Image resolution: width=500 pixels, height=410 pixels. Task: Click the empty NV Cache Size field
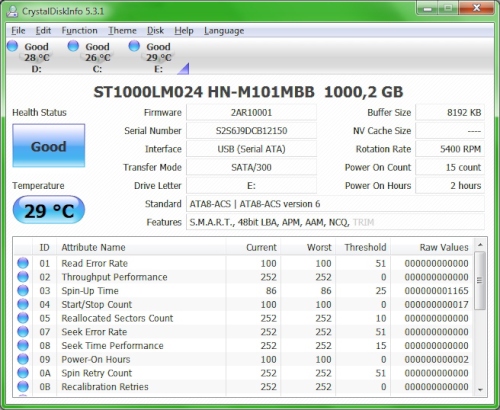point(450,131)
